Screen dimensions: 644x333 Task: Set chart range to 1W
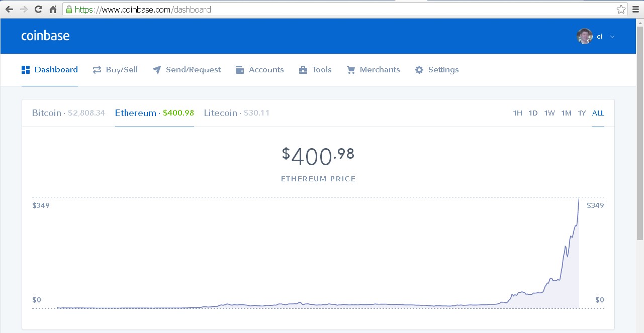tap(549, 113)
